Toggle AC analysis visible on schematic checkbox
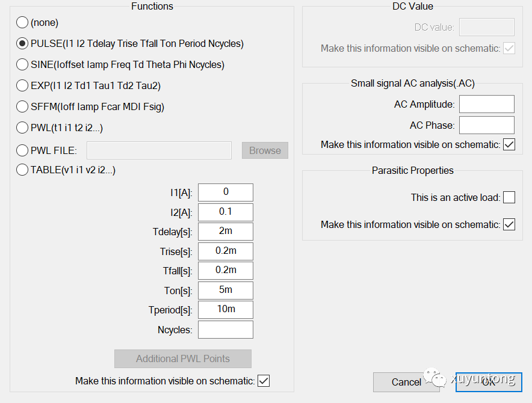The image size is (532, 403). pos(509,144)
